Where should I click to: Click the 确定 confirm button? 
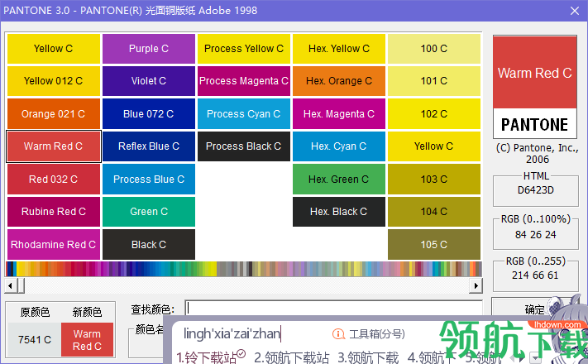[x=535, y=309]
